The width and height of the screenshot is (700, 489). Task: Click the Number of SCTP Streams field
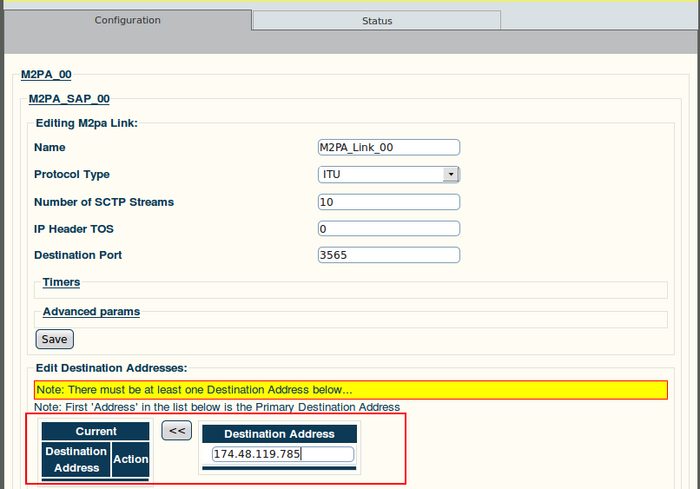click(x=389, y=202)
